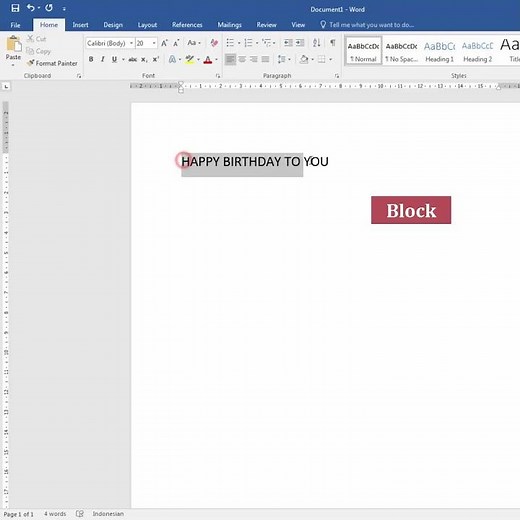Viewport: 520px width, 520px height.
Task: Save the document using the floppy icon
Action: coord(15,8)
